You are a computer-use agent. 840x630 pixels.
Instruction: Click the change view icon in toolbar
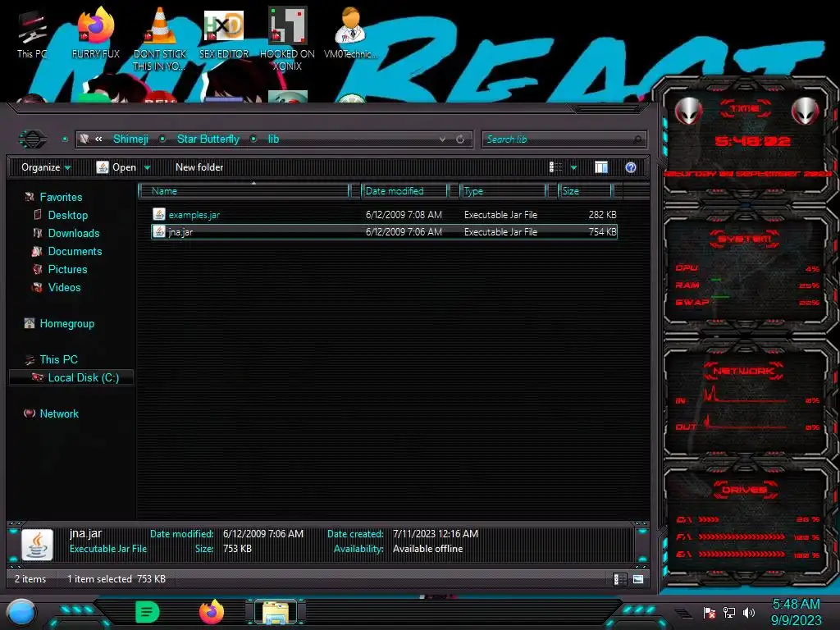(556, 167)
